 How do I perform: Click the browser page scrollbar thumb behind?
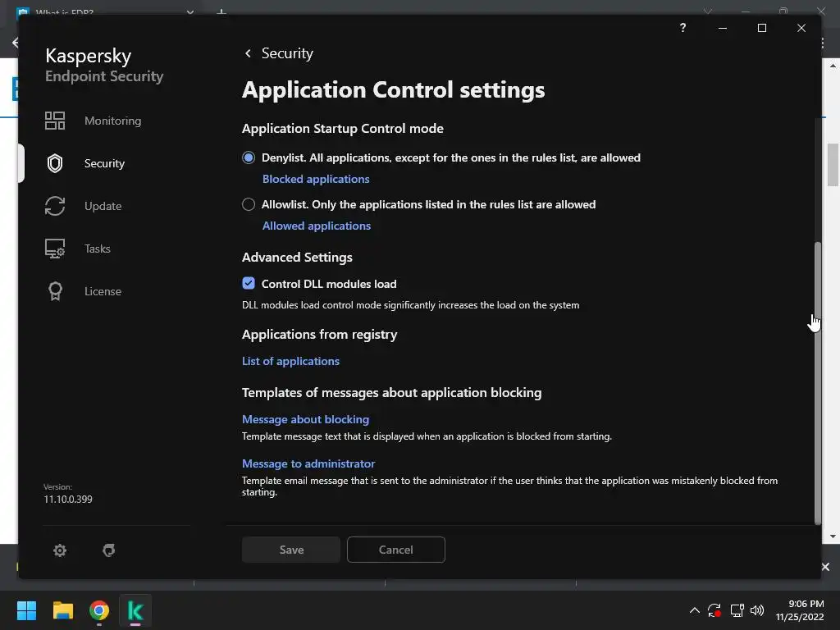(x=833, y=165)
